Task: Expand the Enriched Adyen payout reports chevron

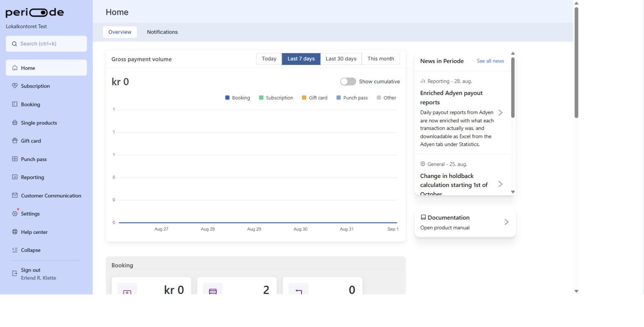Action: point(500,113)
